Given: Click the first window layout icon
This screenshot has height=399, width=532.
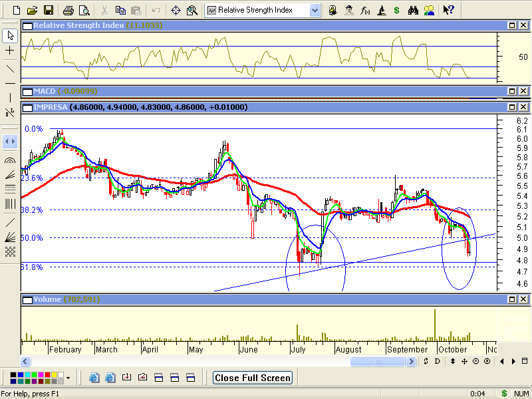Looking at the screenshot, I should 158,378.
